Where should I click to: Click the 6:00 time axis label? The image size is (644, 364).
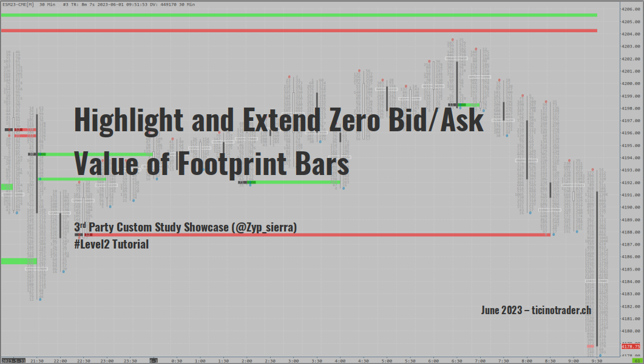point(433,361)
